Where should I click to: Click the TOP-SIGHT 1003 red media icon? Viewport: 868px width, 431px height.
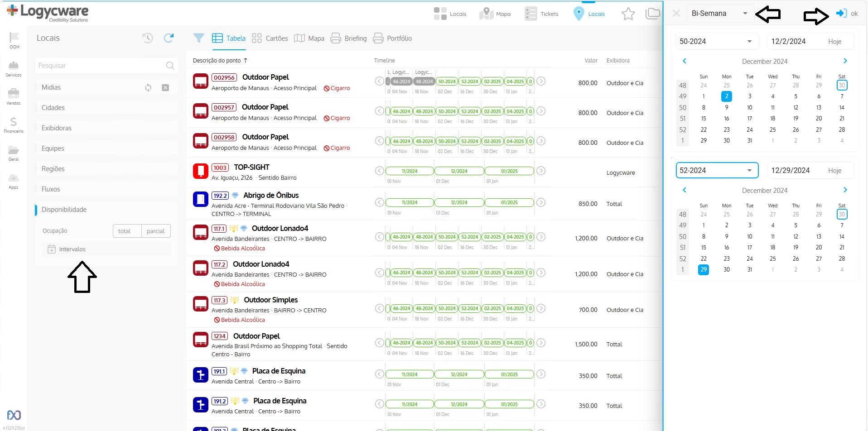[x=200, y=171]
